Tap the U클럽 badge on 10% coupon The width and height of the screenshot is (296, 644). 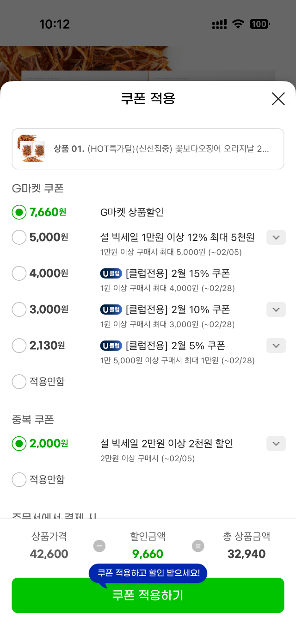click(x=111, y=310)
